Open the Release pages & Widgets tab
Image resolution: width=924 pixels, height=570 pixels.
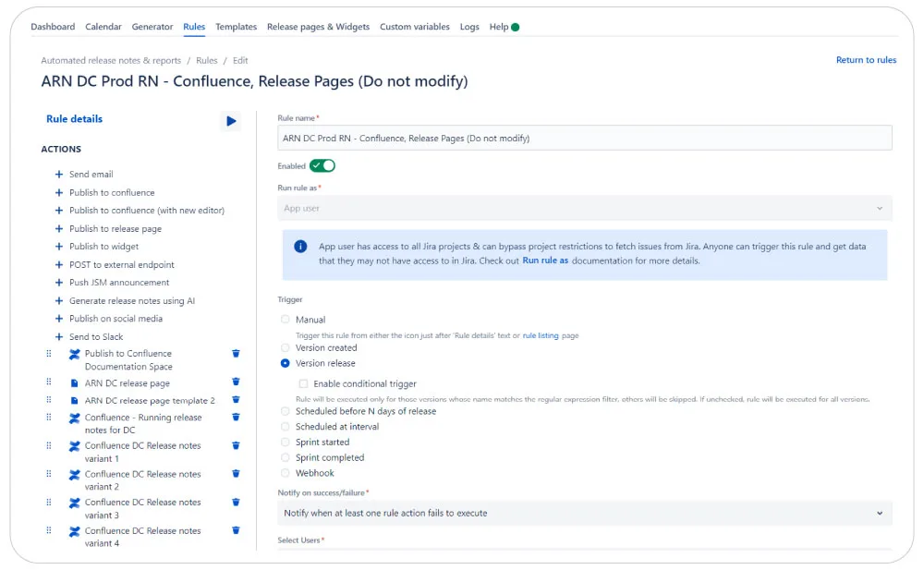pyautogui.click(x=318, y=27)
